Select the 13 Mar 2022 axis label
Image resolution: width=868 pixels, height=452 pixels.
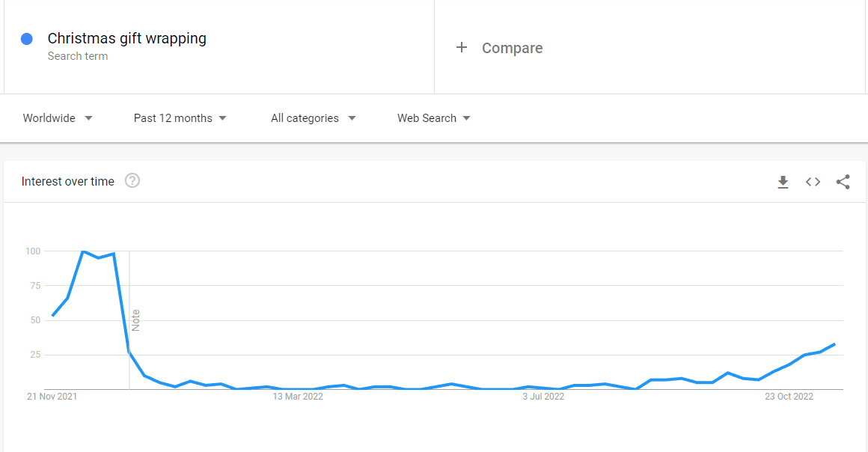pyautogui.click(x=298, y=397)
